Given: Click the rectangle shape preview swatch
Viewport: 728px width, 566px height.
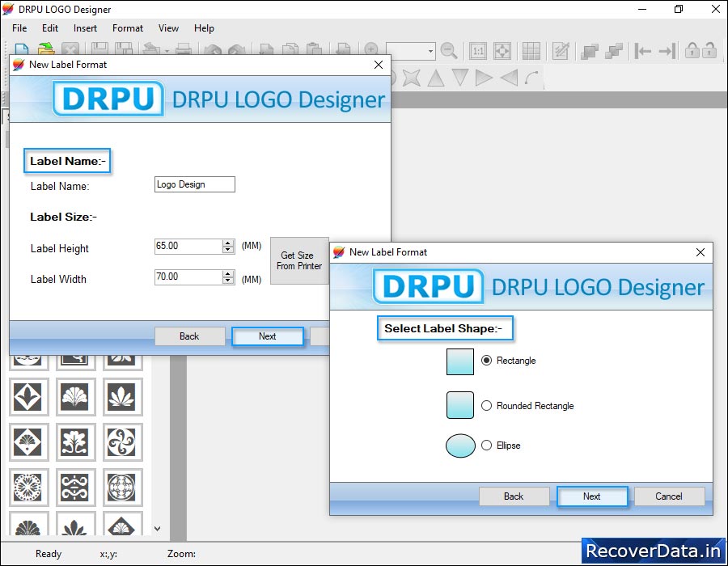Looking at the screenshot, I should tap(460, 362).
